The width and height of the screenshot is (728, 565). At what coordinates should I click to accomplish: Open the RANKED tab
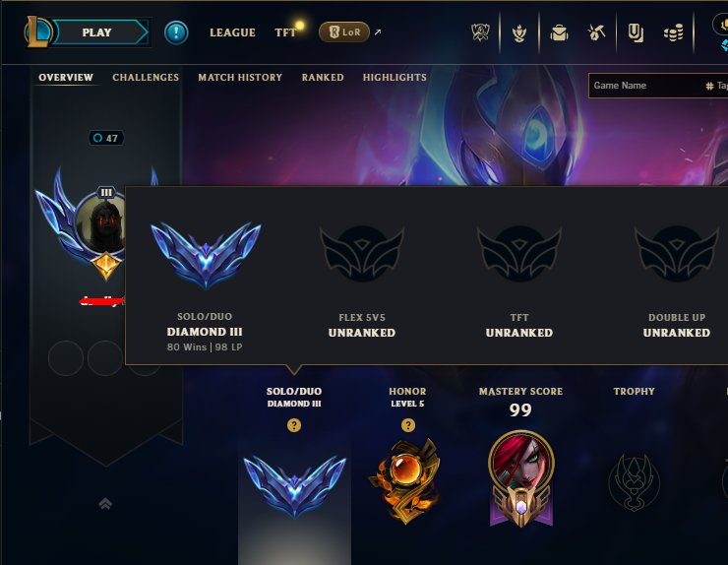tap(323, 78)
